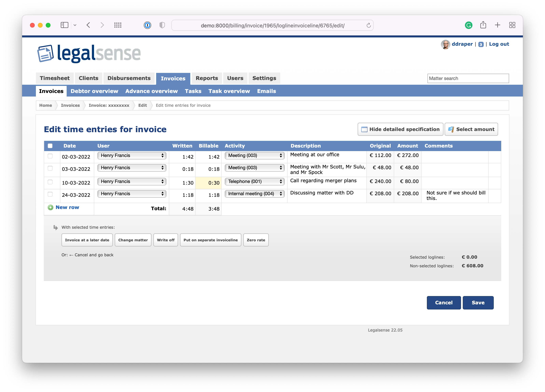
Task: Open the Reports menu
Action: click(206, 78)
